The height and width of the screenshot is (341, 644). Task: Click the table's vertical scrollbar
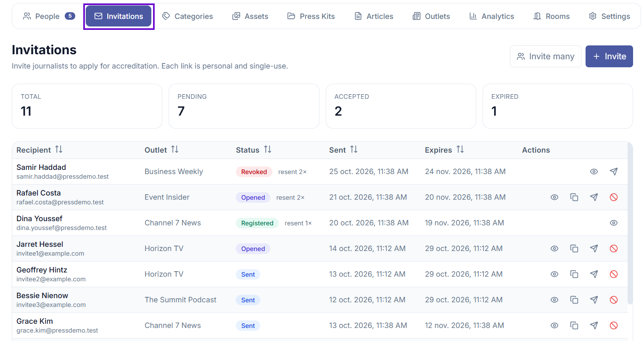pos(630,223)
